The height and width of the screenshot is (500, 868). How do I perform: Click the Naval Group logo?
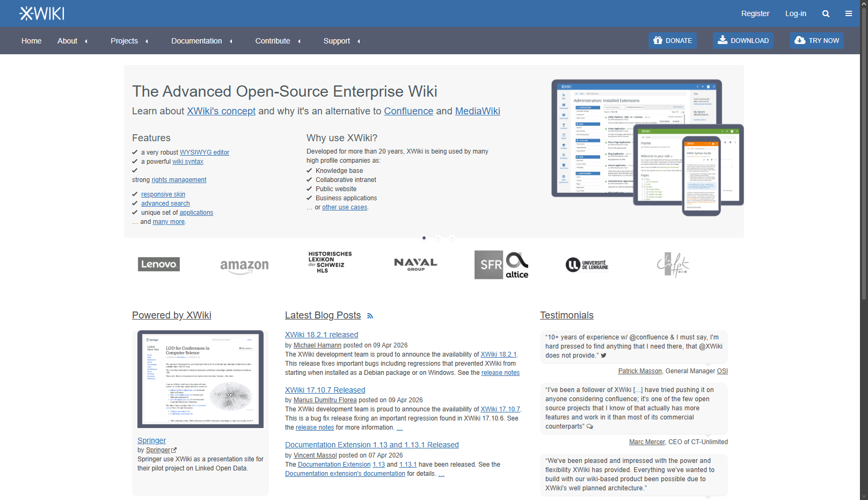[x=415, y=264]
